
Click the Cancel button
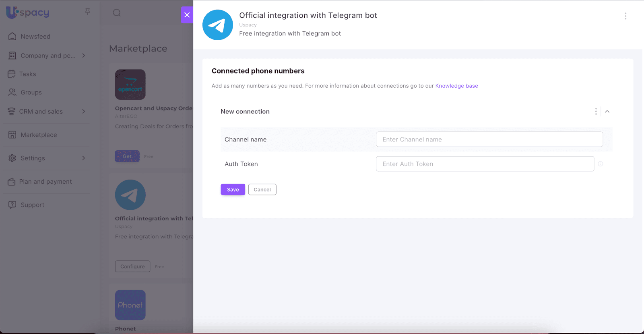tap(262, 190)
